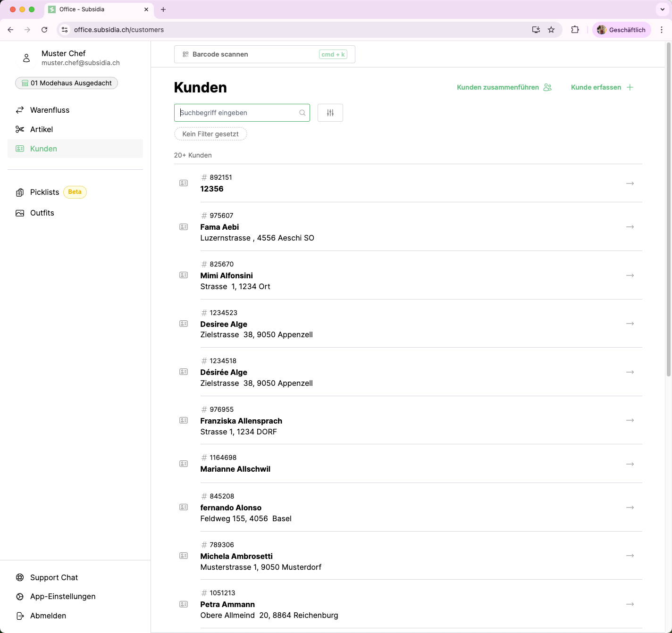The height and width of the screenshot is (633, 672).
Task: Open Fama Aebi using arrow icon
Action: pyautogui.click(x=630, y=227)
